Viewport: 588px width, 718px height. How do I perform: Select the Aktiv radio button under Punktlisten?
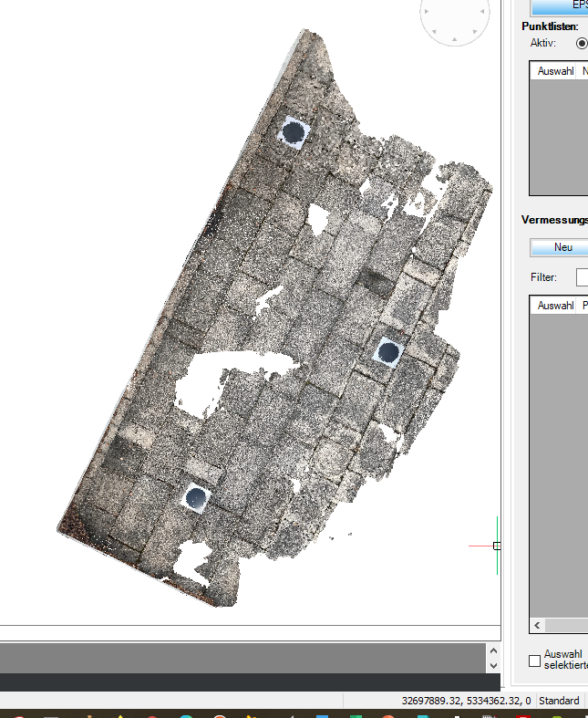tap(582, 43)
